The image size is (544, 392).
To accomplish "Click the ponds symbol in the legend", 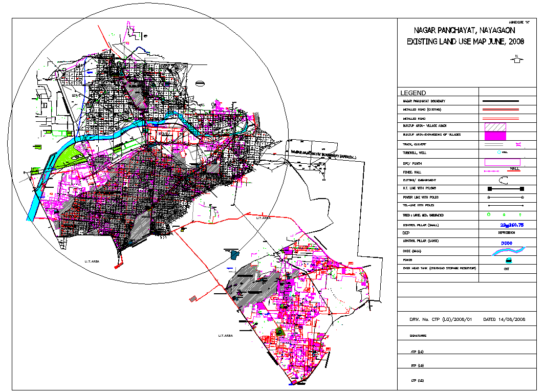I will click(x=508, y=260).
